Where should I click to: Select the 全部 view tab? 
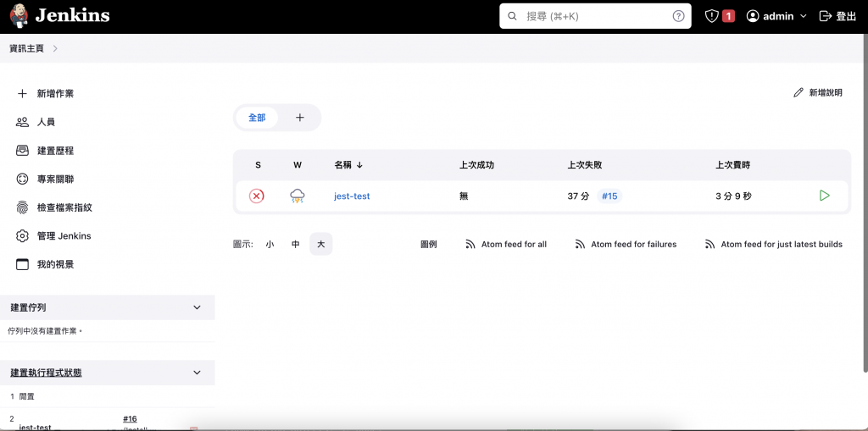257,118
